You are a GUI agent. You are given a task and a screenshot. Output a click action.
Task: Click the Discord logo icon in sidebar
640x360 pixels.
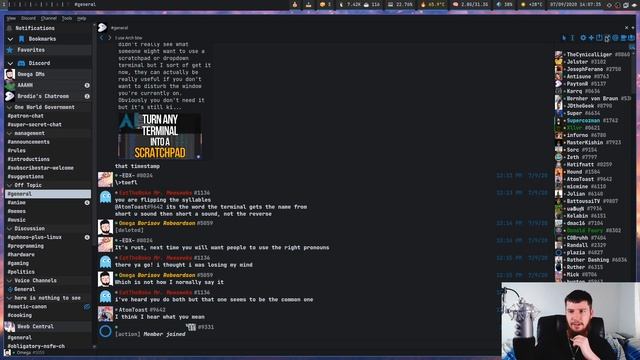[22, 63]
